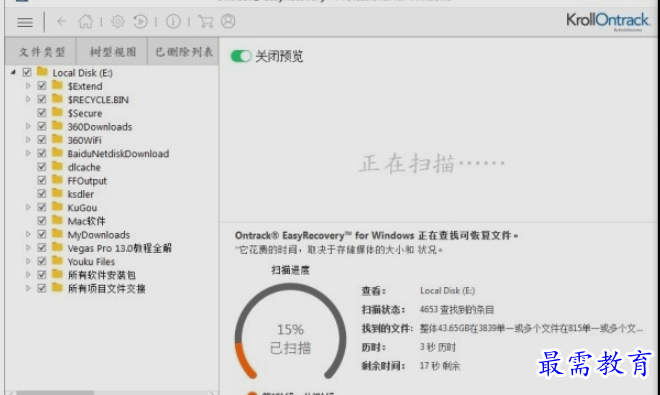Turn off the 关闭预览 preview switch
This screenshot has height=395, width=660.
tap(241, 56)
